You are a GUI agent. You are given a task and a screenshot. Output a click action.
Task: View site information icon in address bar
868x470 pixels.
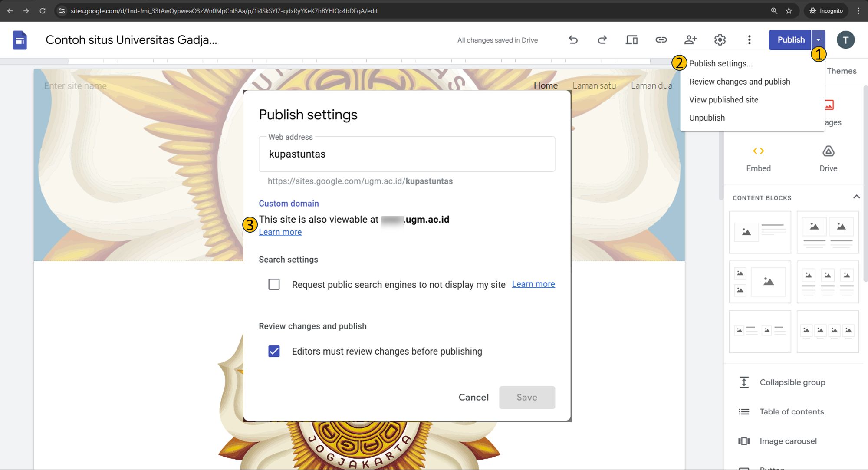point(62,11)
